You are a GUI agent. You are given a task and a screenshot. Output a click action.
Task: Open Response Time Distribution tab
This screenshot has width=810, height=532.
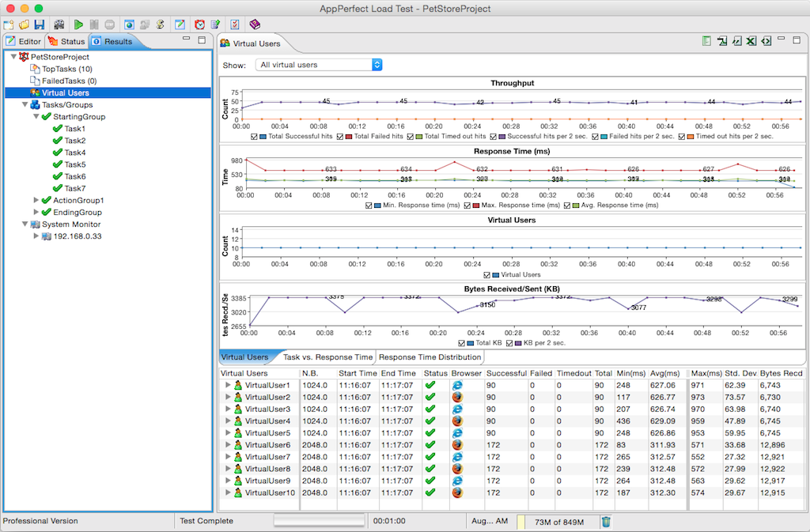point(430,357)
